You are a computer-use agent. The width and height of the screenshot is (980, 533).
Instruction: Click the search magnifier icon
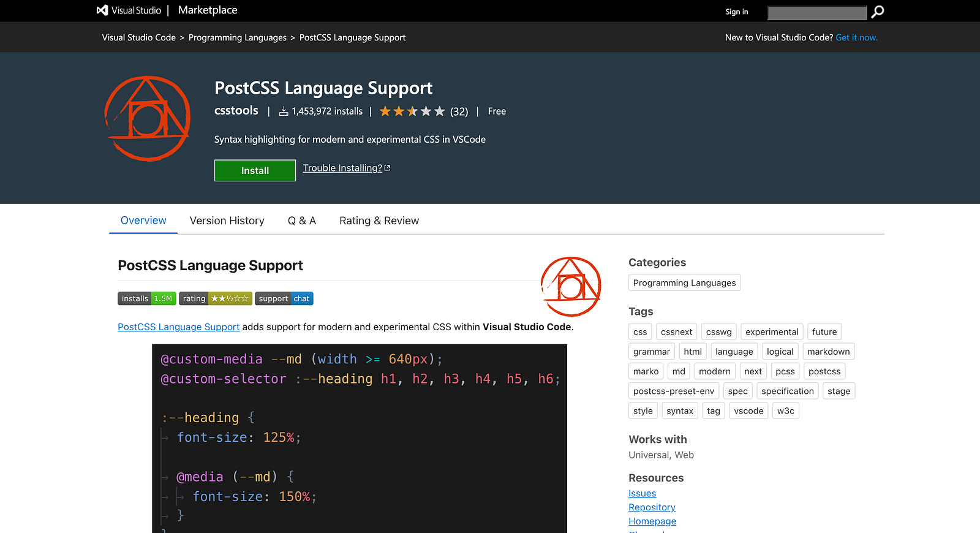click(878, 12)
